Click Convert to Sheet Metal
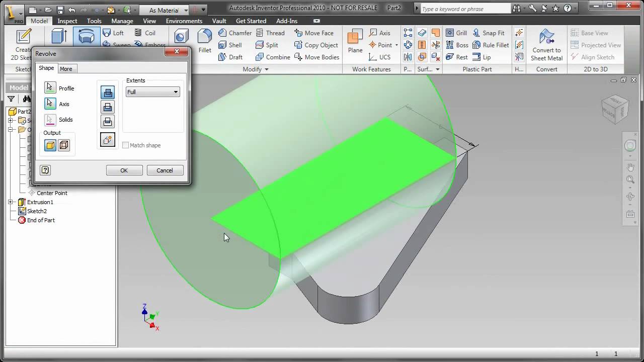This screenshot has width=644, height=362. point(546,45)
